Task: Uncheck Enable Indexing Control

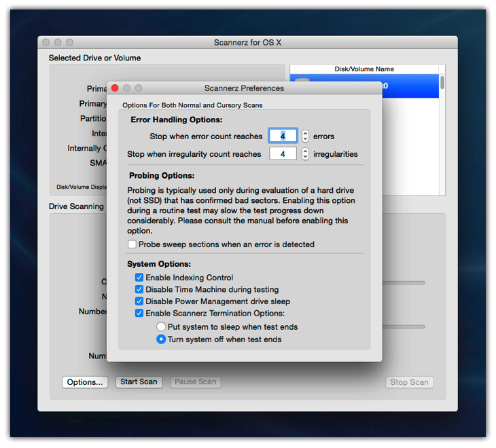Action: click(139, 278)
